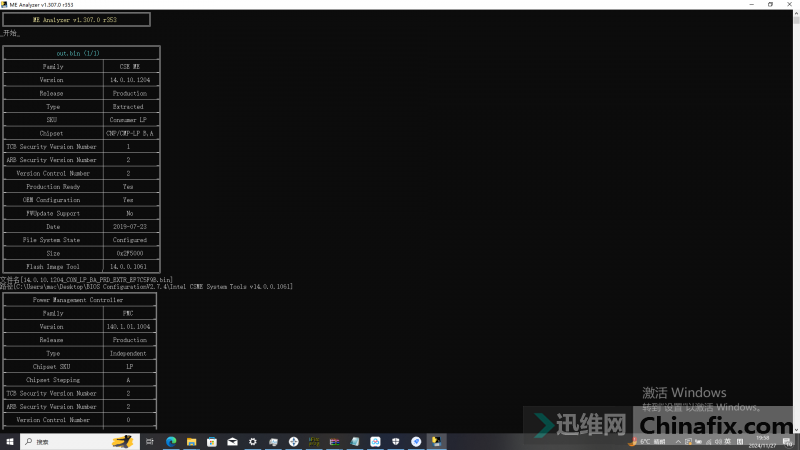Click Flash Image Tool value '14.0.0.1061'
Image resolution: width=800 pixels, height=450 pixels.
[x=128, y=266]
